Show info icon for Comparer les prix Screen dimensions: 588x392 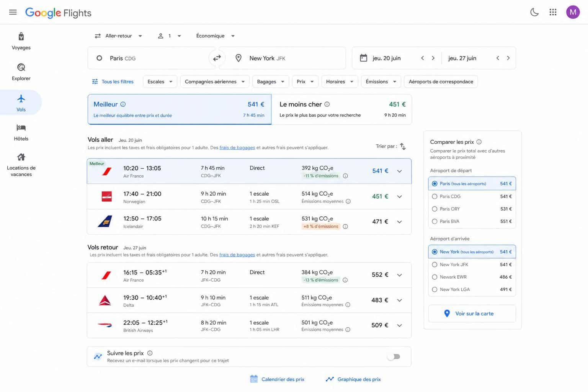479,142
